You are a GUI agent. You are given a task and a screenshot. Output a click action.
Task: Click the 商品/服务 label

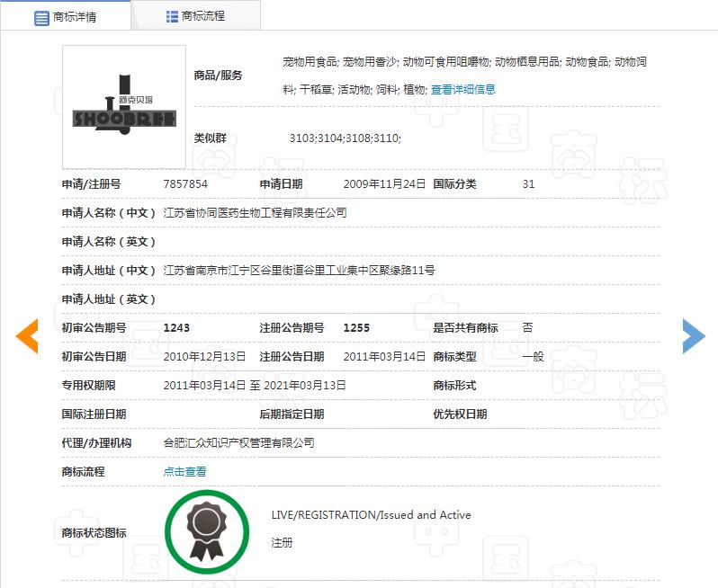click(x=218, y=76)
